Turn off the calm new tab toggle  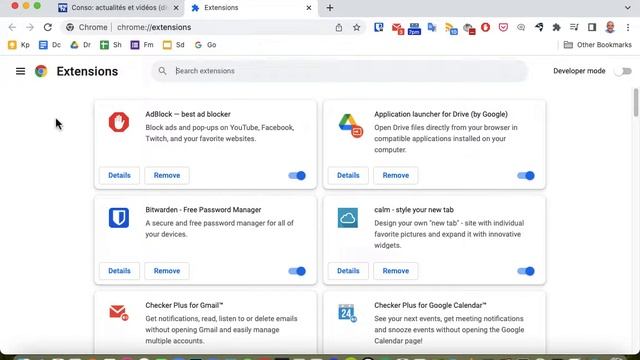click(x=526, y=271)
